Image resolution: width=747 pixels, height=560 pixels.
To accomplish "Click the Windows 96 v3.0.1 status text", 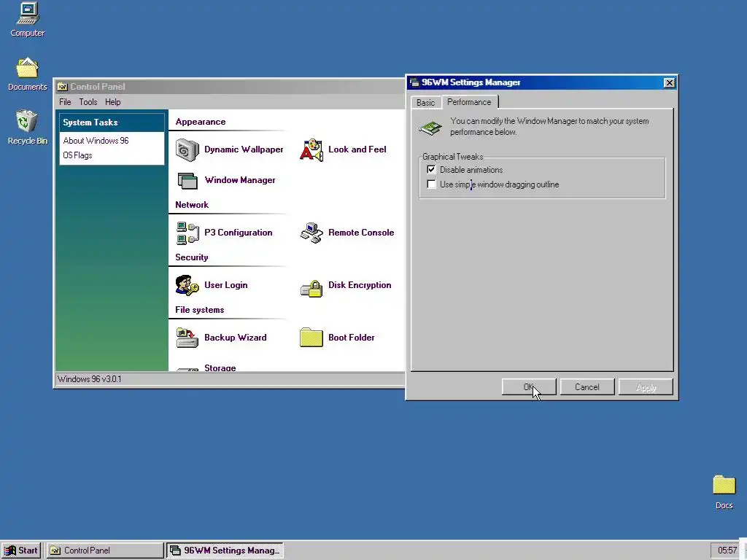I will (90, 379).
